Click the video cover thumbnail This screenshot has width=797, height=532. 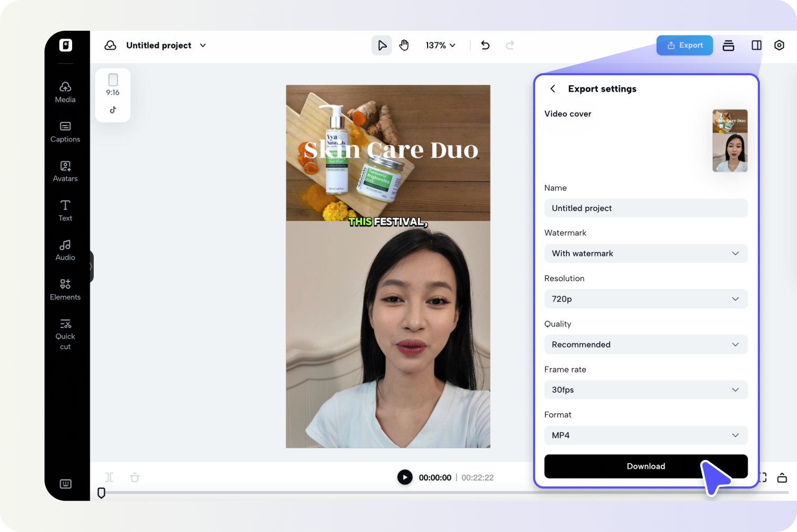point(730,140)
